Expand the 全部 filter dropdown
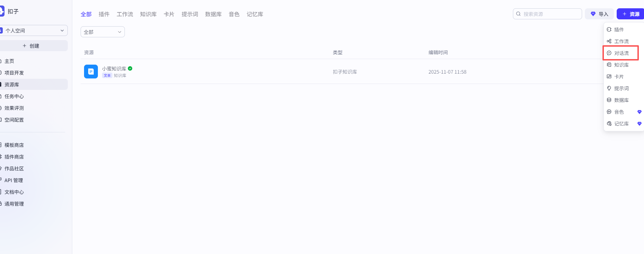Screen dimensions: 644x254 [103, 32]
